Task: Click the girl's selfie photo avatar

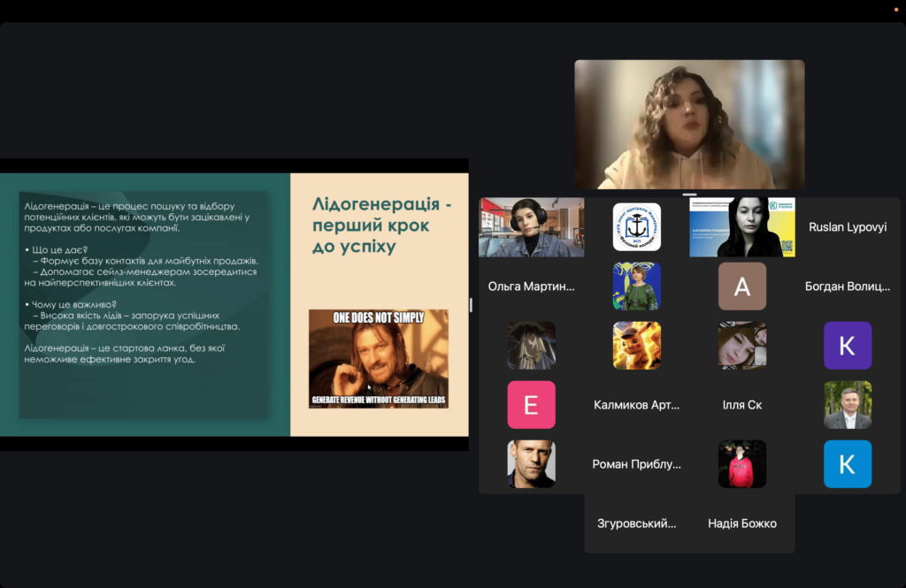Action: [742, 346]
